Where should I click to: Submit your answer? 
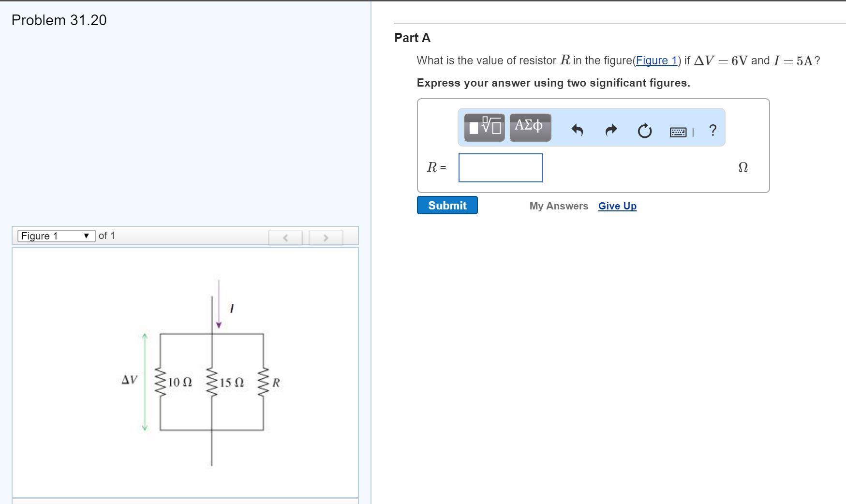pos(446,205)
